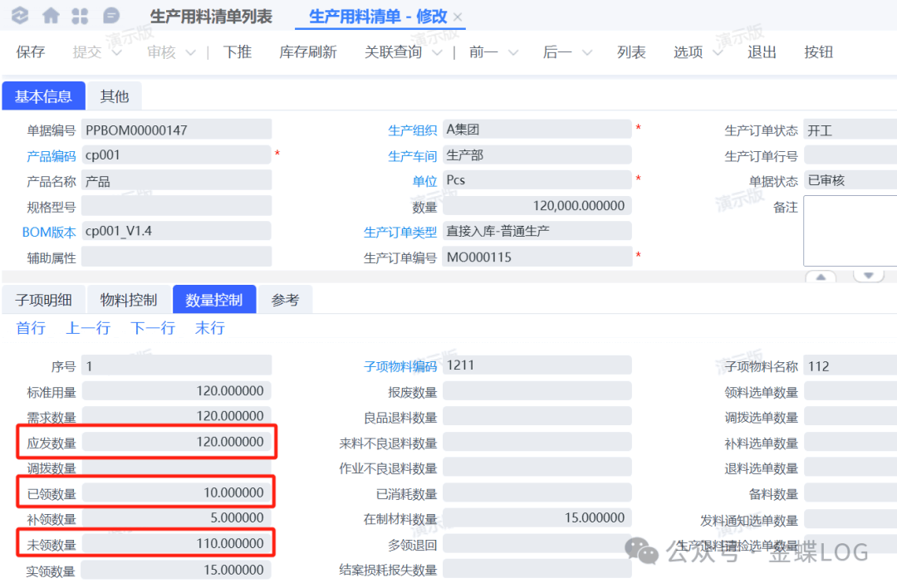Click the 产品编码 field link label
Image resolution: width=897 pixels, height=588 pixels.
pos(51,156)
